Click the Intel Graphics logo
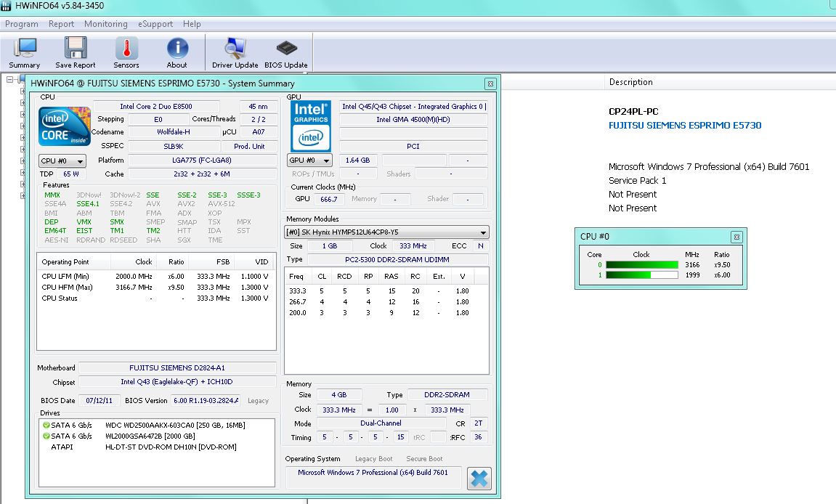The height and width of the screenshot is (504, 836). click(x=311, y=126)
